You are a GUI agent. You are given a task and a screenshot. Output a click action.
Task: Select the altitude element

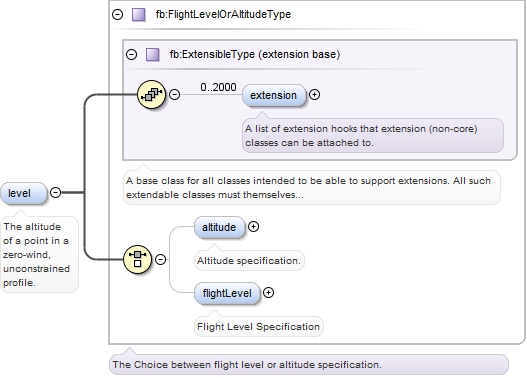pos(219,227)
